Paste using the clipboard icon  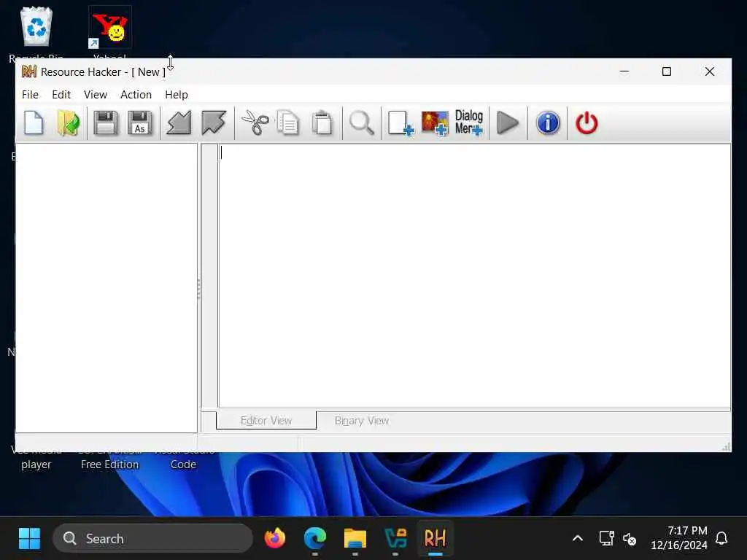coord(322,122)
